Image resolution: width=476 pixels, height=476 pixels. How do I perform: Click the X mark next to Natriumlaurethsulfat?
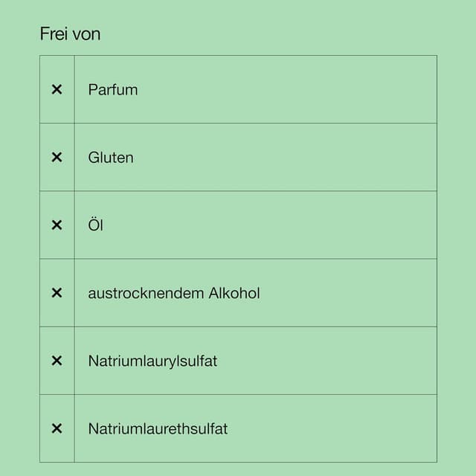pos(57,428)
